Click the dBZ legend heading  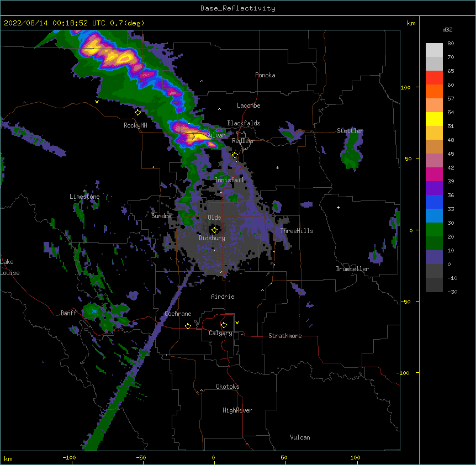447,29
